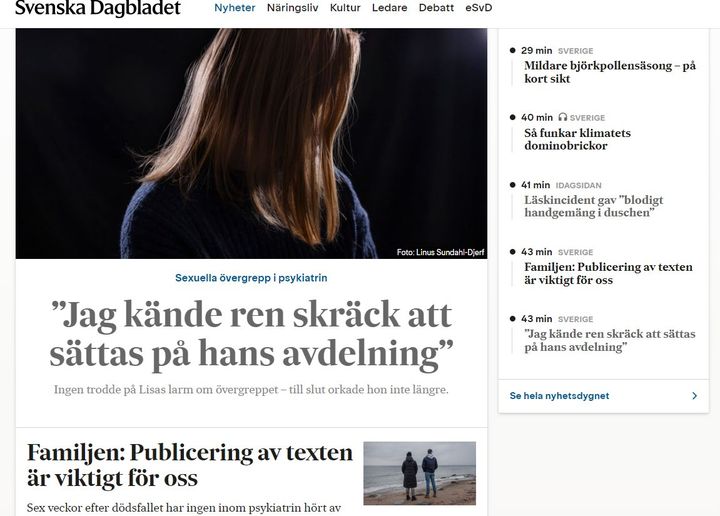Open main headline "Jag kände ren skräck"
The height and width of the screenshot is (516, 720).
(251, 334)
